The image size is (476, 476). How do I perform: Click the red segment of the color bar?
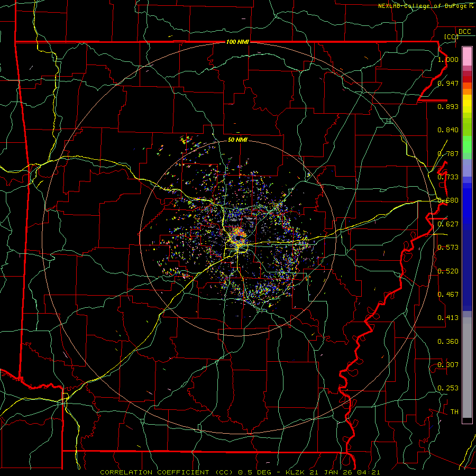(467, 79)
